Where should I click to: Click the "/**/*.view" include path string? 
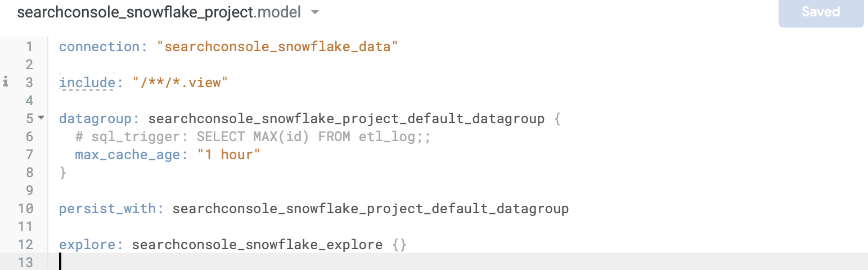180,83
